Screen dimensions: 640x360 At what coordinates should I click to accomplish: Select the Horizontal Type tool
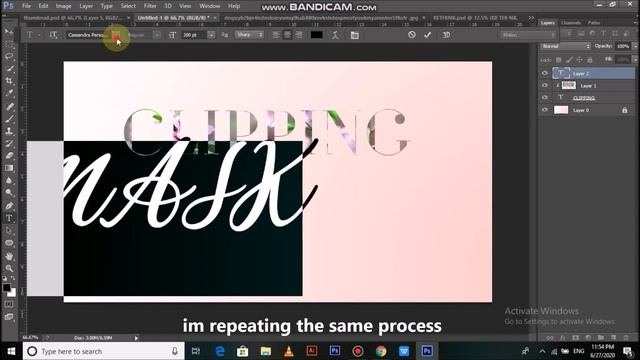click(x=9, y=218)
